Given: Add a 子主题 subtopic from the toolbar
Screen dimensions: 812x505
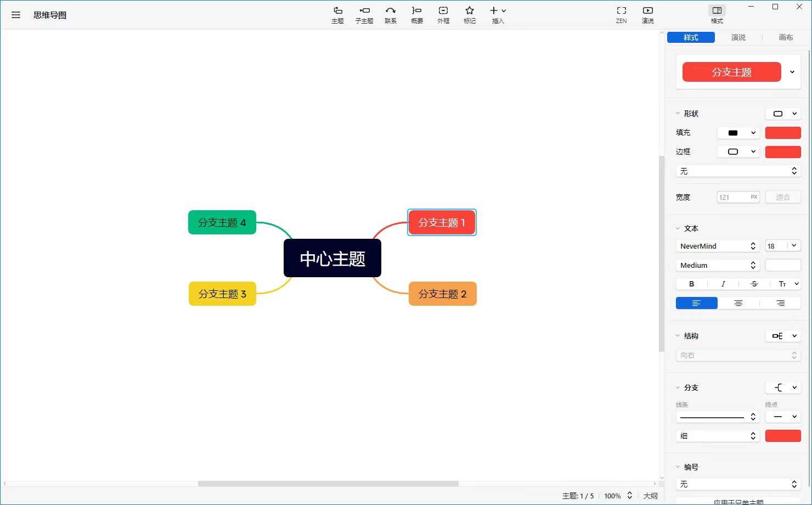Looking at the screenshot, I should [364, 15].
